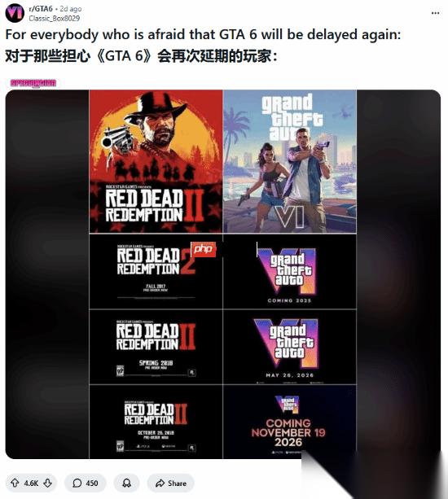Image resolution: width=448 pixels, height=499 pixels.
Task: Visit the Classic_Box8029 user profile
Action: [54, 19]
